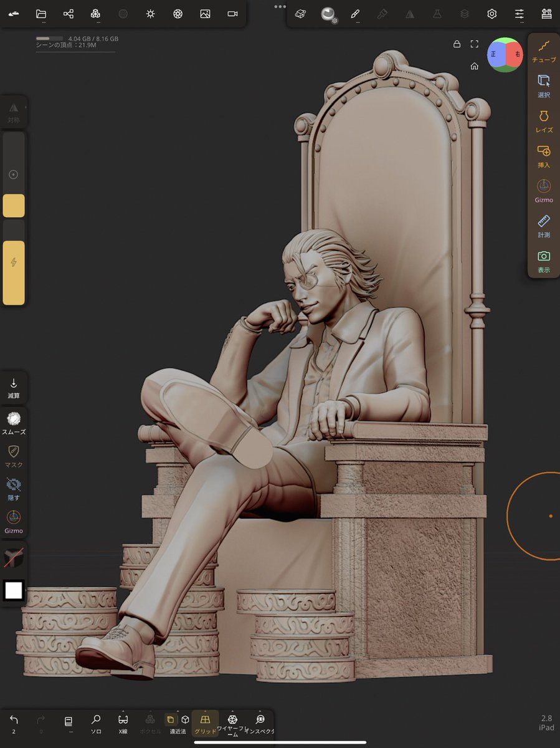Open the Post Process aperture menu

point(178,14)
